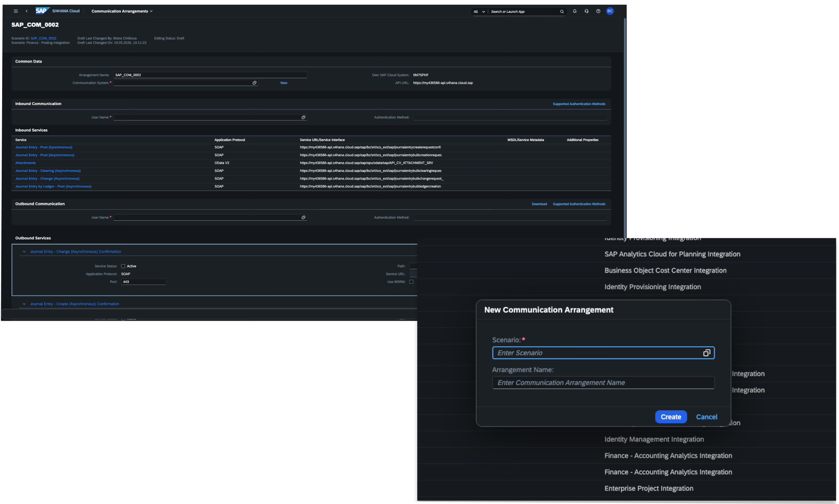Click the Outbound Communication User Name field
Viewport: 839px width, 504px height.
tap(210, 217)
